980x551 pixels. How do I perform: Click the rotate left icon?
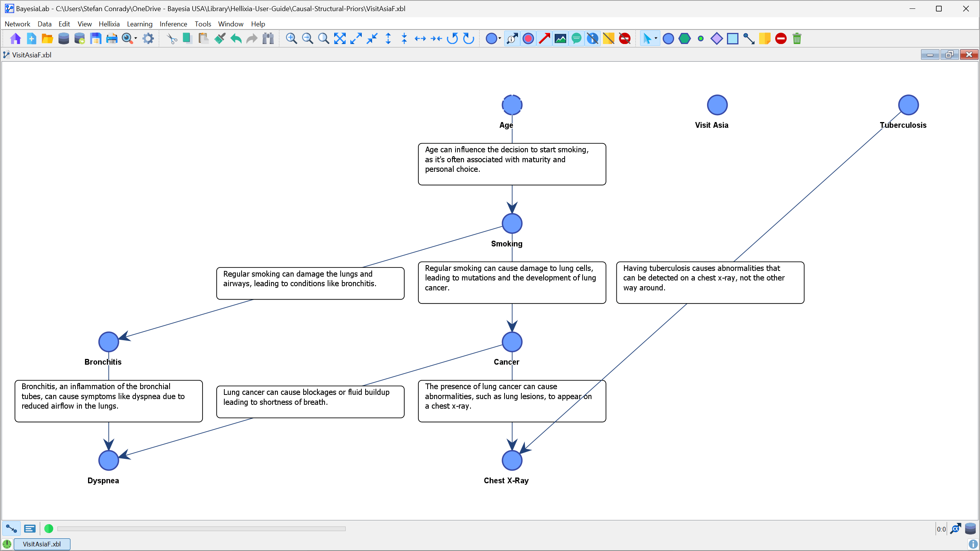[452, 39]
